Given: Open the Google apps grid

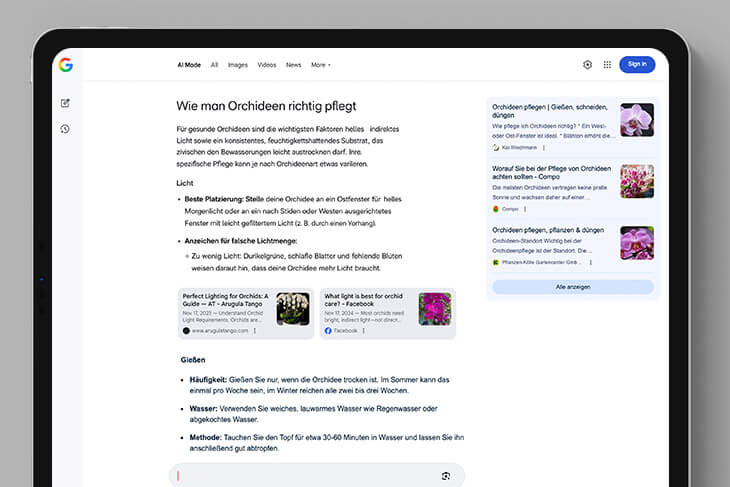Looking at the screenshot, I should (607, 65).
